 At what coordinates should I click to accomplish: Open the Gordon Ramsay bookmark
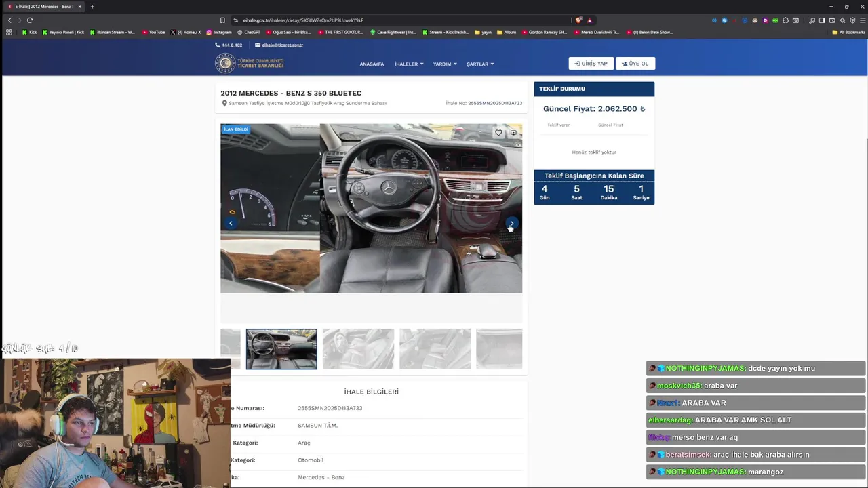(545, 32)
